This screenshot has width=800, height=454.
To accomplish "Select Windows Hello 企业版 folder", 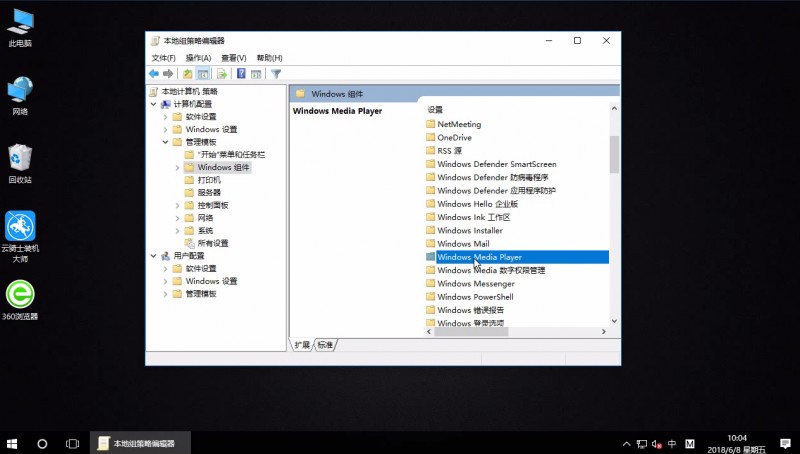I will (x=478, y=204).
